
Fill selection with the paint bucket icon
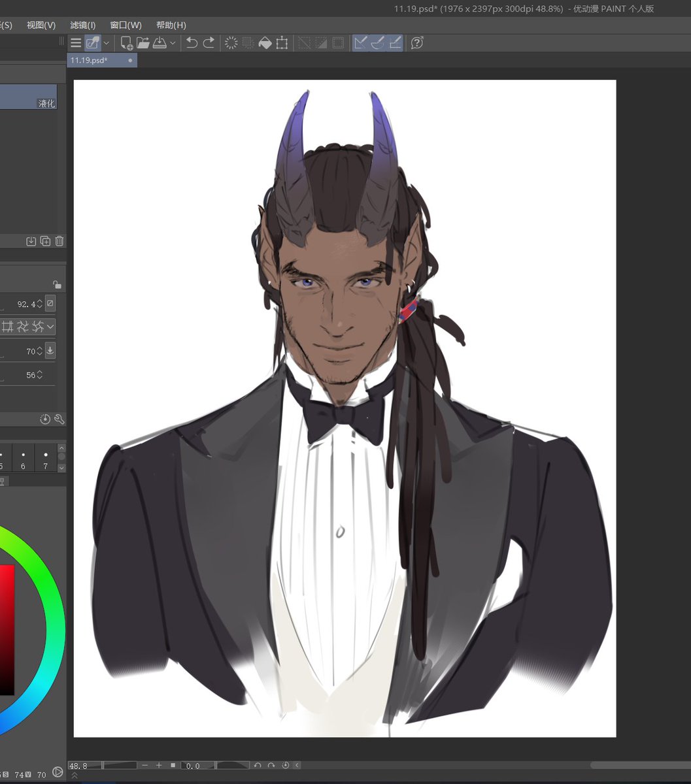coord(265,43)
